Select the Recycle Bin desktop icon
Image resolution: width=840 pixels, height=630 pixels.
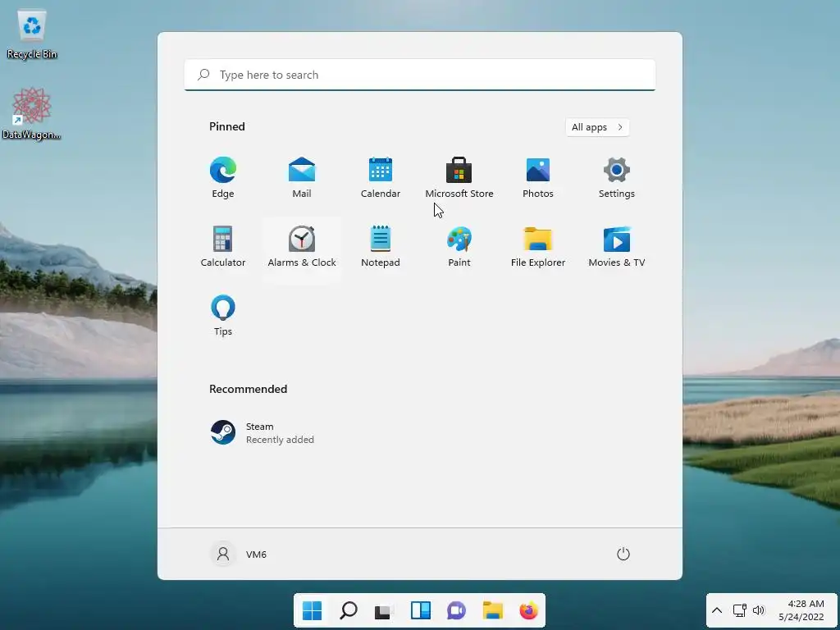(32, 34)
